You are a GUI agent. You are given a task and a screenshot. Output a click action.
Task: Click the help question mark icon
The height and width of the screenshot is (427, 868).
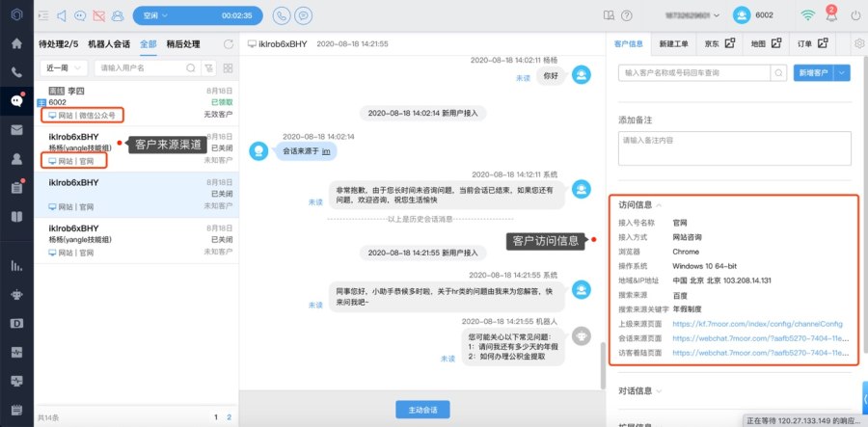tap(628, 15)
